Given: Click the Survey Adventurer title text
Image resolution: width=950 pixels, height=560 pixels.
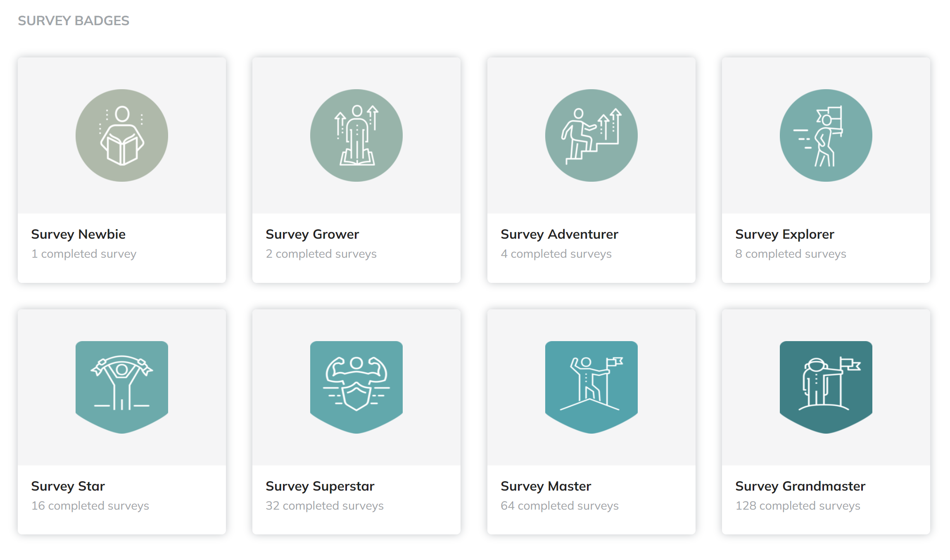Looking at the screenshot, I should click(559, 234).
